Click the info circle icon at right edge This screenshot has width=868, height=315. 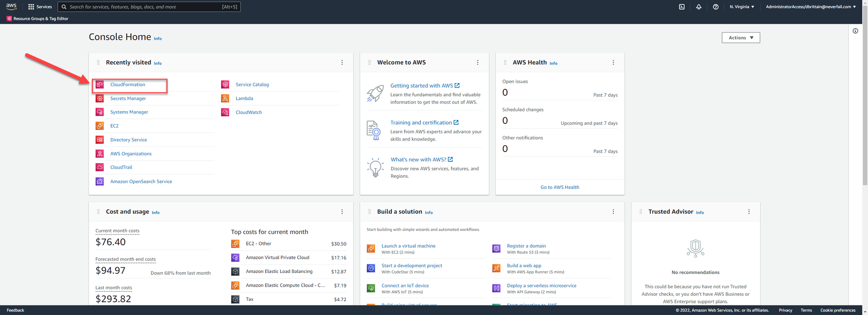(855, 31)
